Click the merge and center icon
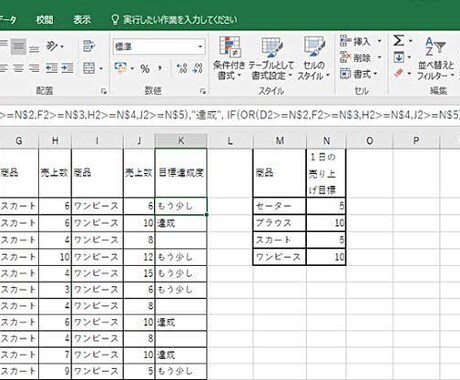The width and height of the screenshot is (460, 380). pos(89,68)
